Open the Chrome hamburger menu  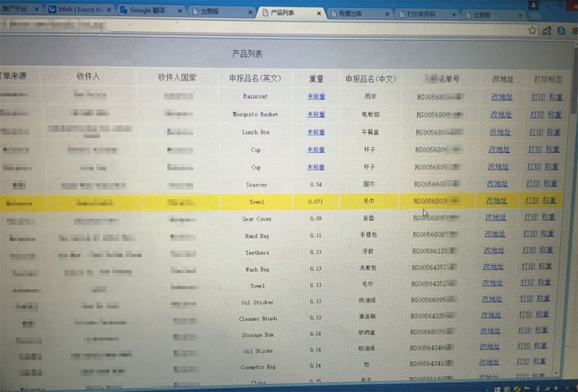pos(574,31)
